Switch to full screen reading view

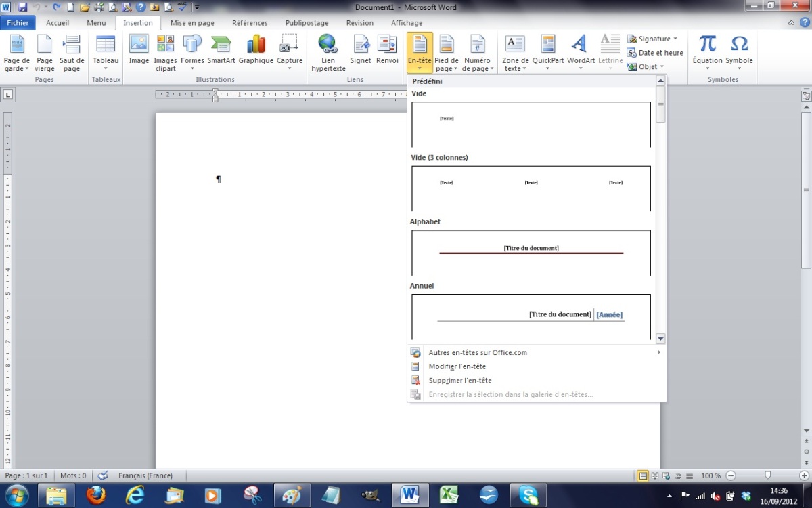(x=655, y=475)
